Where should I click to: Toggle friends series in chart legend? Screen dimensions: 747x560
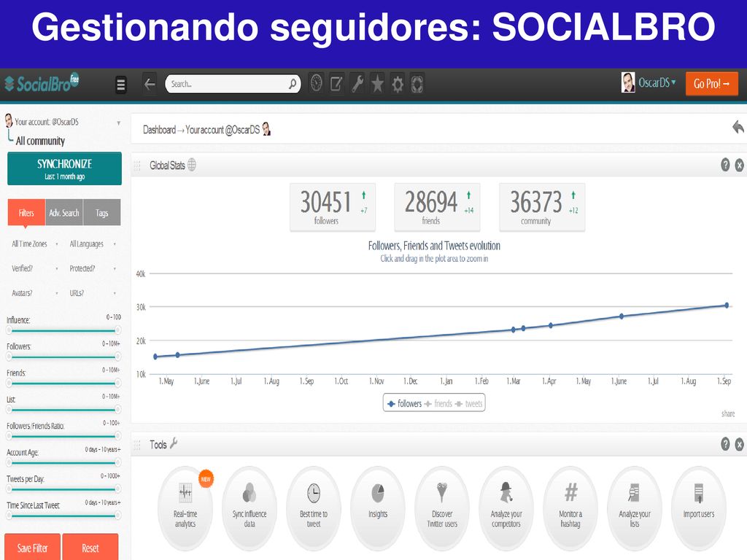[x=438, y=403]
